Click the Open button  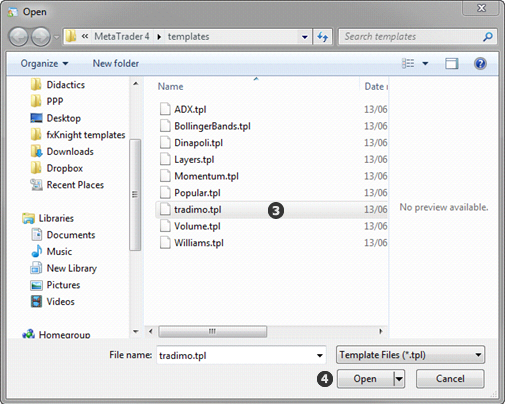[365, 379]
